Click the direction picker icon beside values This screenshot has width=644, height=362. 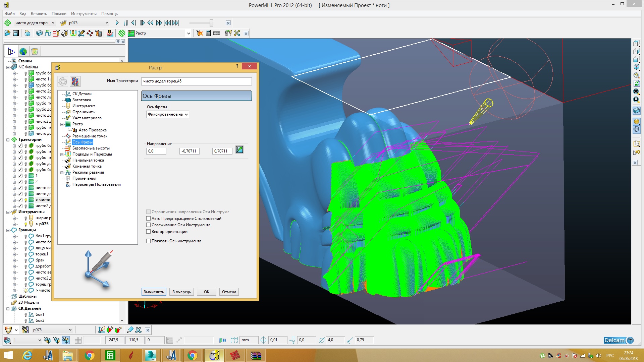point(239,150)
